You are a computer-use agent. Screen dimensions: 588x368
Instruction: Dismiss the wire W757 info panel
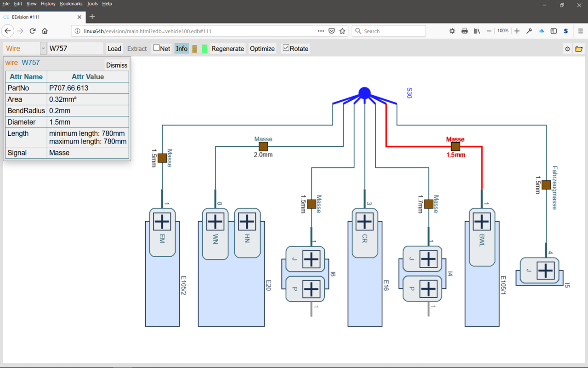(117, 65)
